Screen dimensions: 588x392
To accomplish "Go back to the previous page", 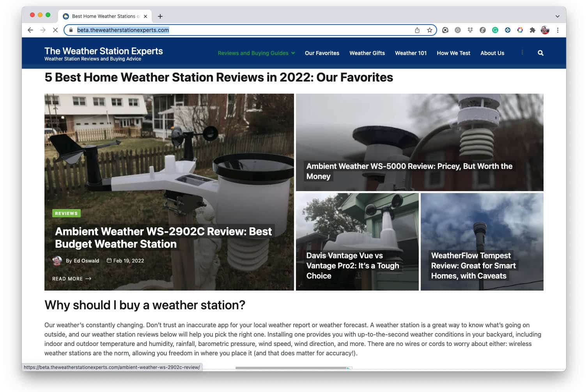I will [x=30, y=30].
